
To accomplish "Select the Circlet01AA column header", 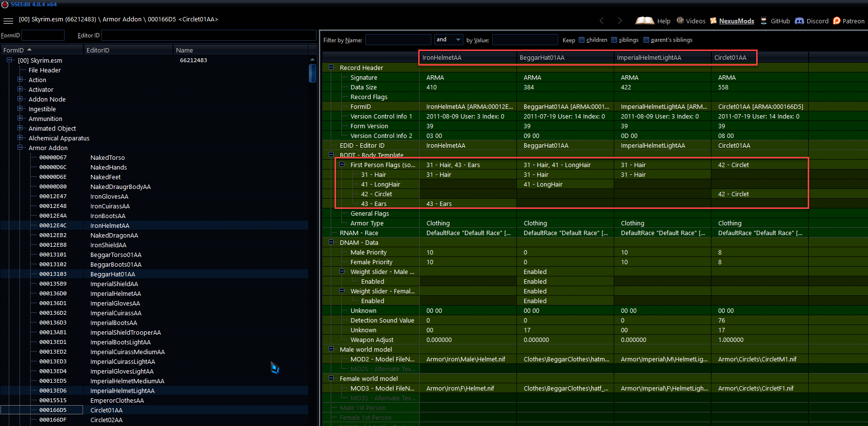I will click(760, 58).
